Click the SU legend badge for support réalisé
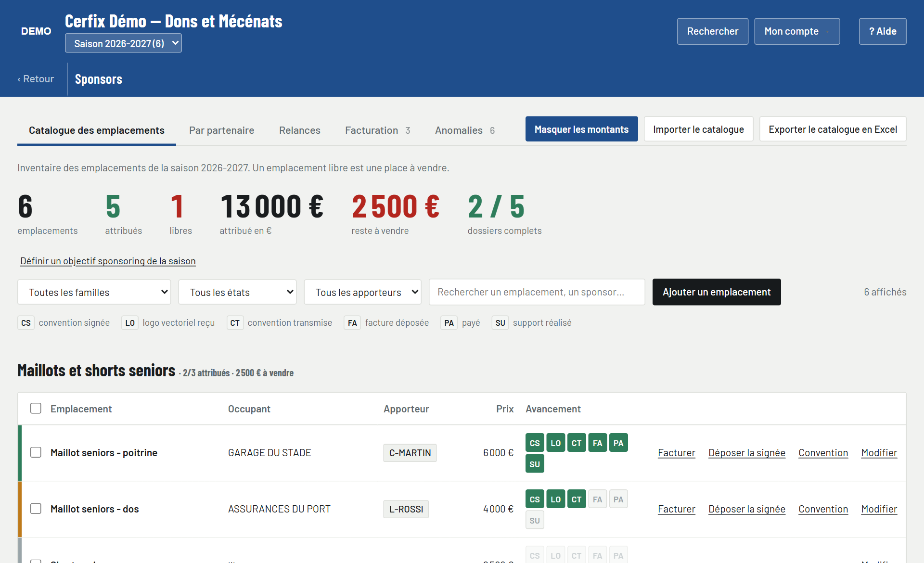924x563 pixels. click(x=500, y=323)
